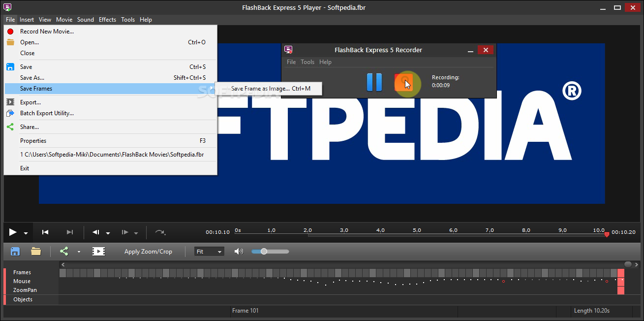
Task: Pause recording in the Recorder window
Action: coord(374,82)
